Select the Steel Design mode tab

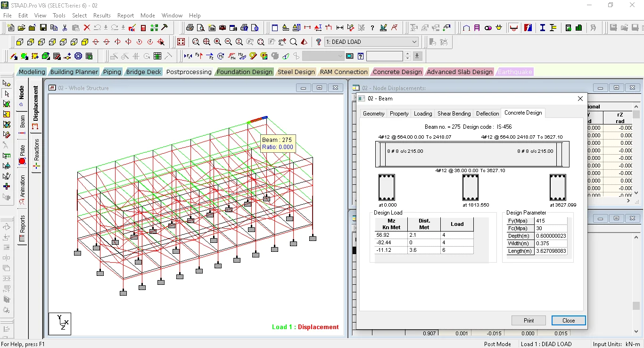296,72
